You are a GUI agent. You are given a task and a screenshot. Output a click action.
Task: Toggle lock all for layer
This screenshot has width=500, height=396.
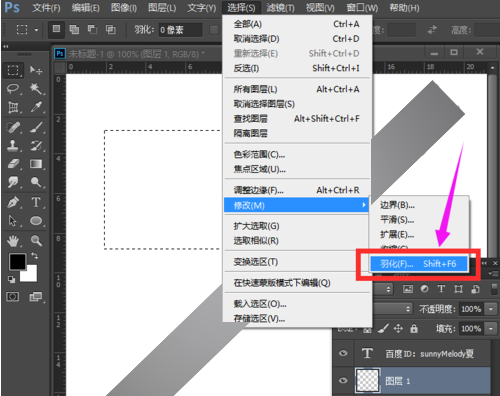(414, 329)
